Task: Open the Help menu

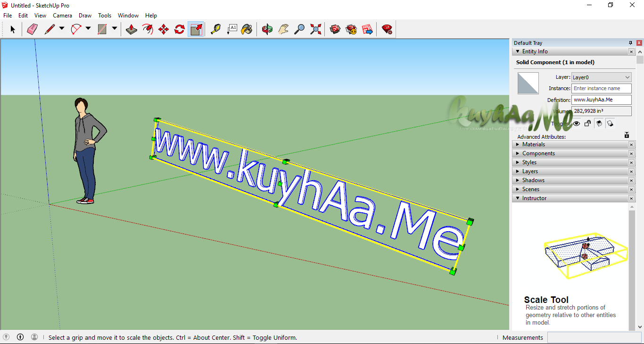Action: pos(151,16)
